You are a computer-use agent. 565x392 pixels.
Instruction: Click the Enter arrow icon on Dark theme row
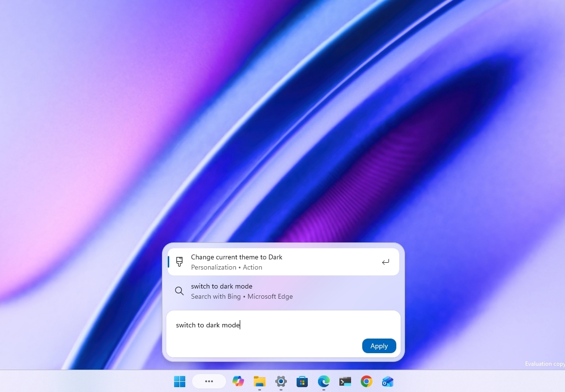(x=386, y=262)
